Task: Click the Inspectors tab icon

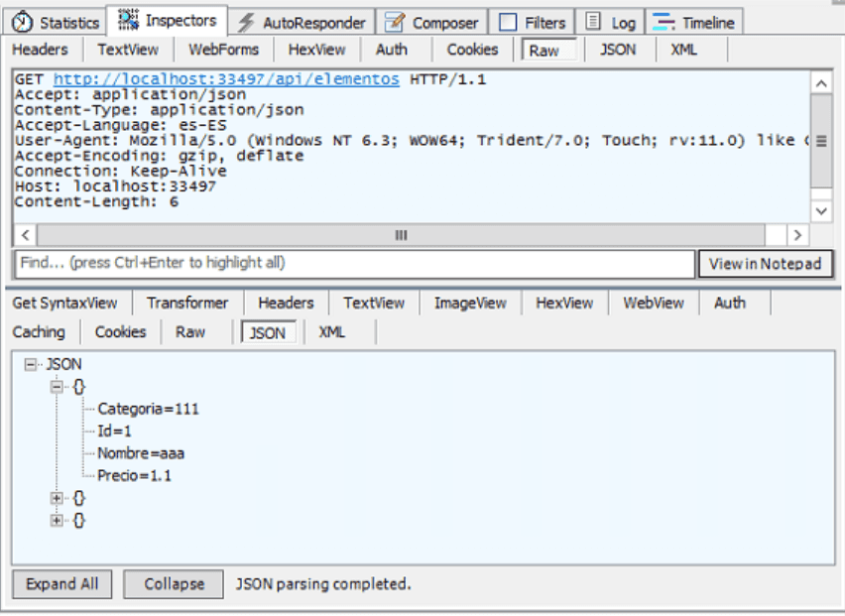Action: coord(128,20)
